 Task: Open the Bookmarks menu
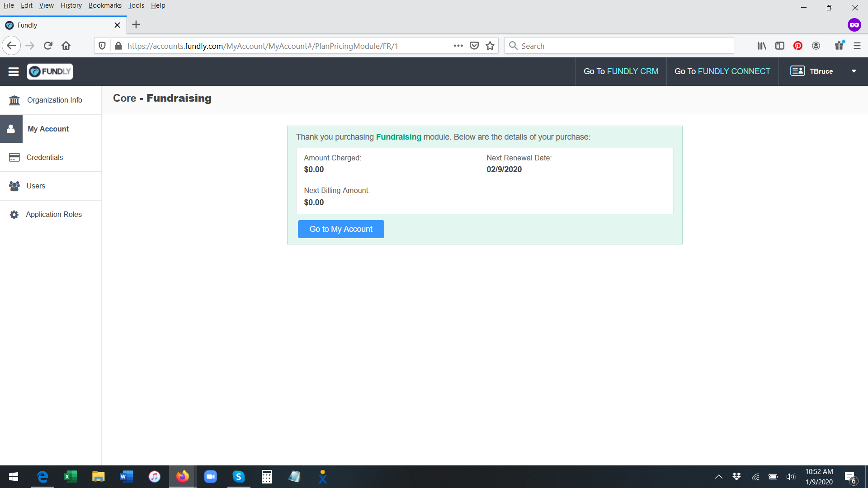[105, 5]
